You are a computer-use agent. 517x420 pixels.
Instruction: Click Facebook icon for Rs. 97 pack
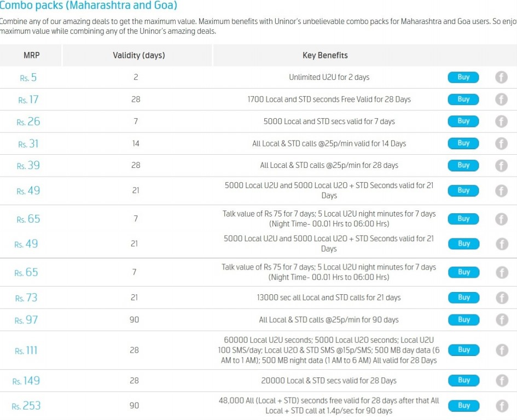(501, 320)
